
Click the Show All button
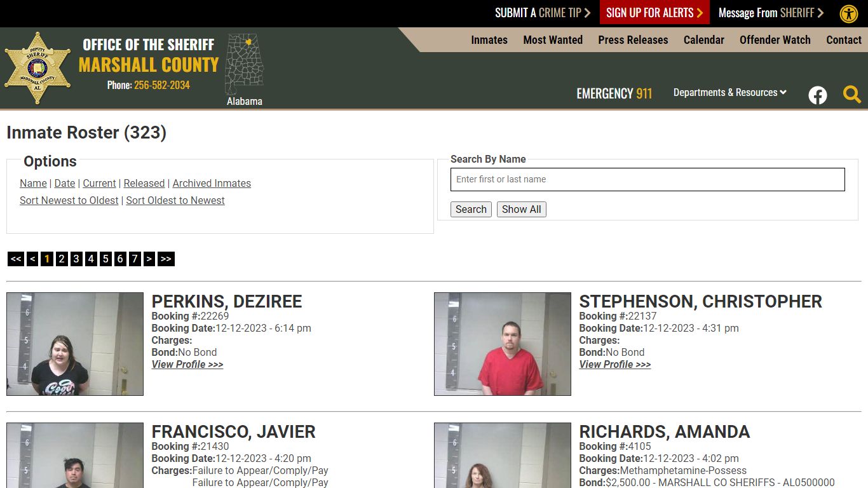coord(522,209)
